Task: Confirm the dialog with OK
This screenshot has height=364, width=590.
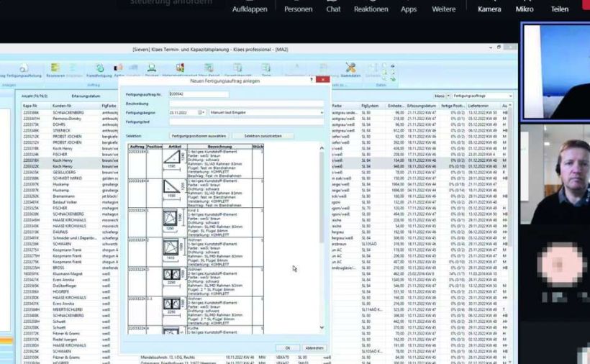Action: [x=288, y=347]
